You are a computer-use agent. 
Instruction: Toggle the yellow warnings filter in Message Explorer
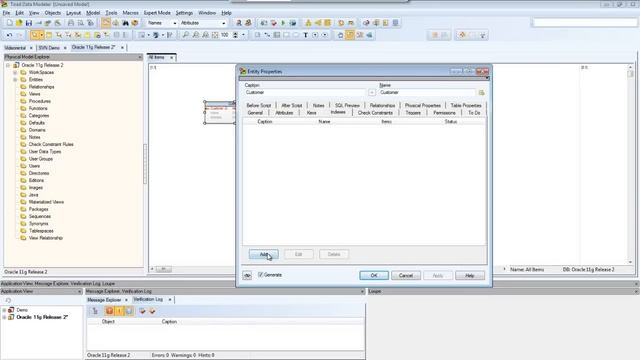pos(119,311)
